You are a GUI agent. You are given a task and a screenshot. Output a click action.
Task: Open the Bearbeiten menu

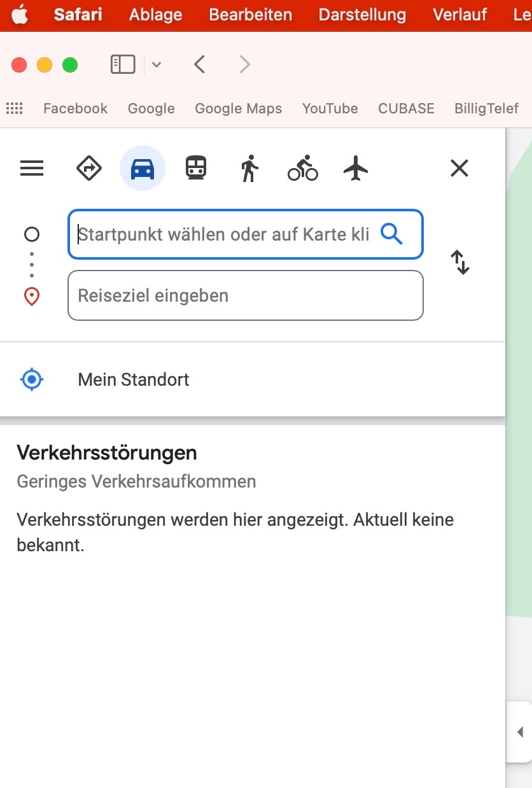tap(251, 15)
